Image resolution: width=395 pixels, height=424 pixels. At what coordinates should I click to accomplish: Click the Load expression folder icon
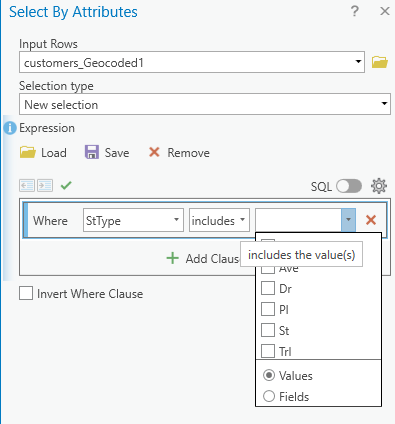28,152
